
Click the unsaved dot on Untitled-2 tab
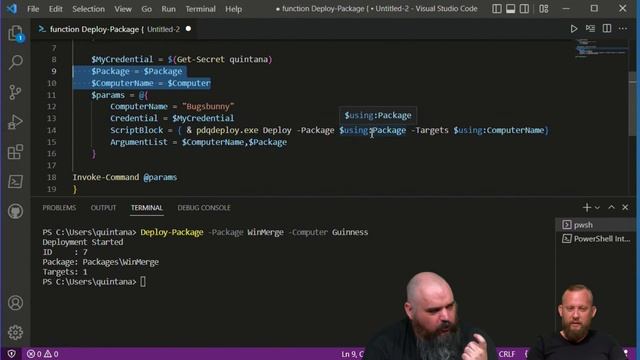pyautogui.click(x=188, y=29)
